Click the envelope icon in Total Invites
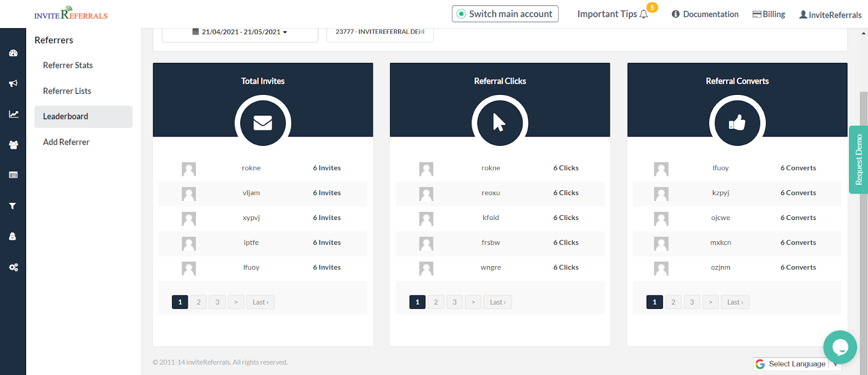Screen dimensions: 868x375 263,123
